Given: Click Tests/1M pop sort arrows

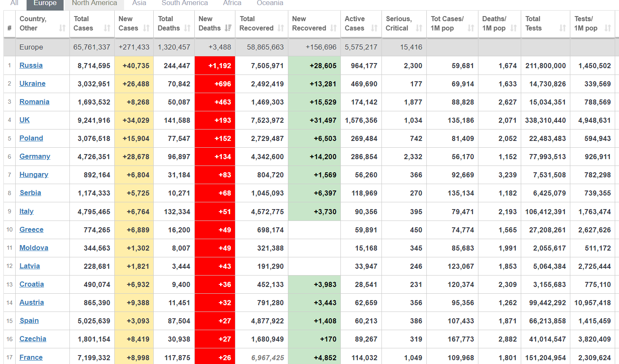Looking at the screenshot, I should coord(608,28).
